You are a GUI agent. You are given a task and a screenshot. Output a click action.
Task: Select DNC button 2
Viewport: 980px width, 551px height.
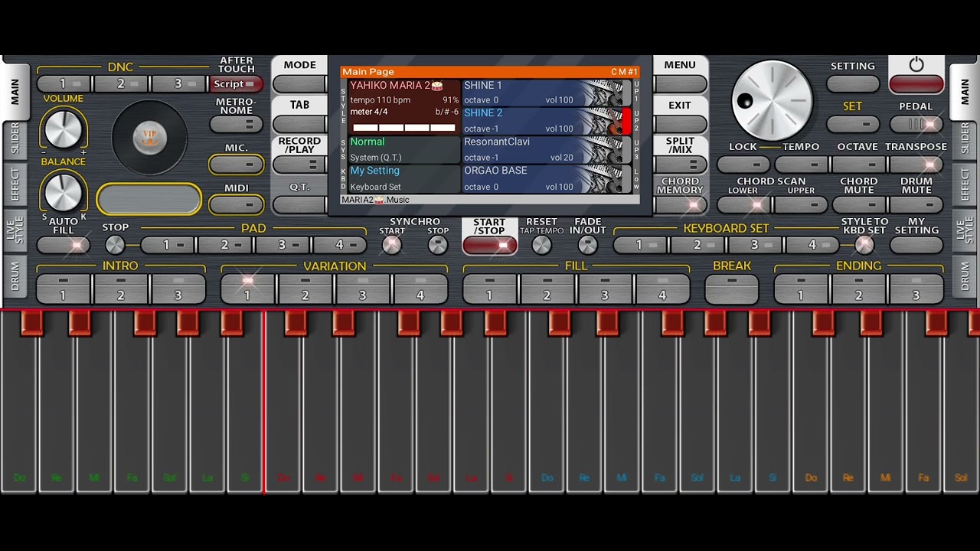point(121,84)
